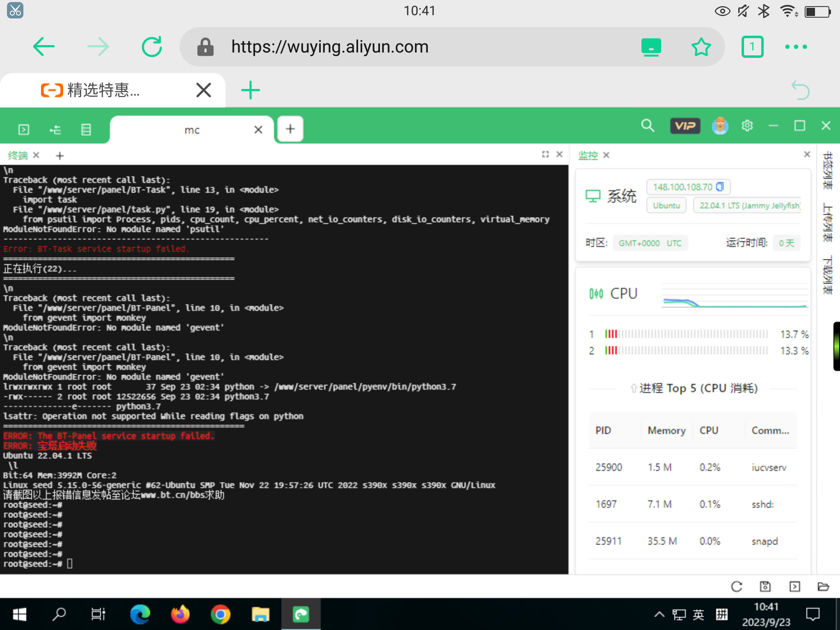Open browser three-dot menu
The image size is (840, 630).
[x=796, y=47]
